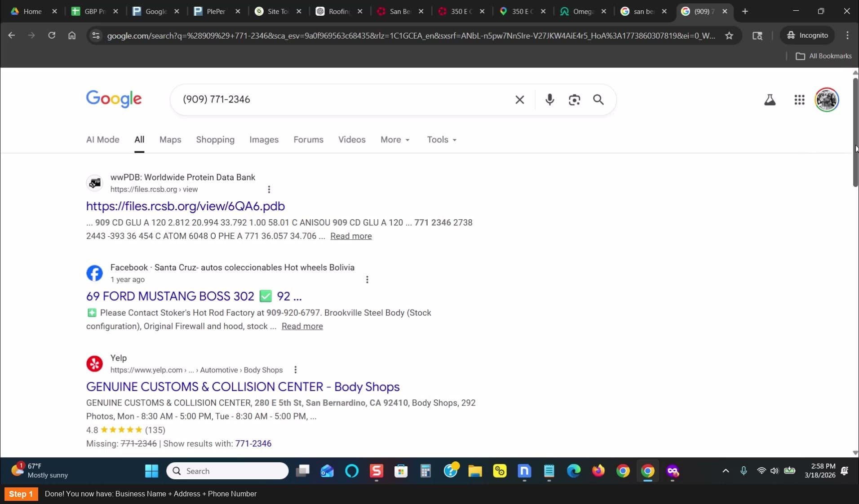Read more of the wwPDB snippet
859x504 pixels.
point(351,236)
